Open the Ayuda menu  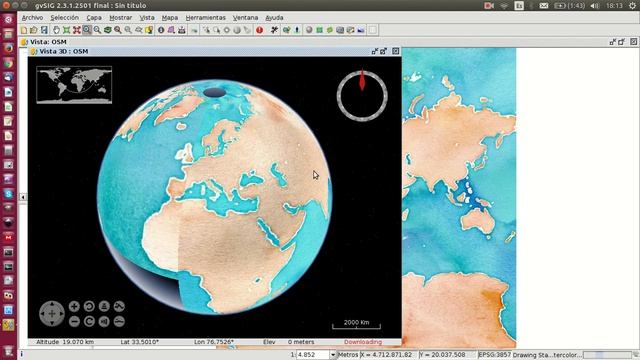pos(274,18)
